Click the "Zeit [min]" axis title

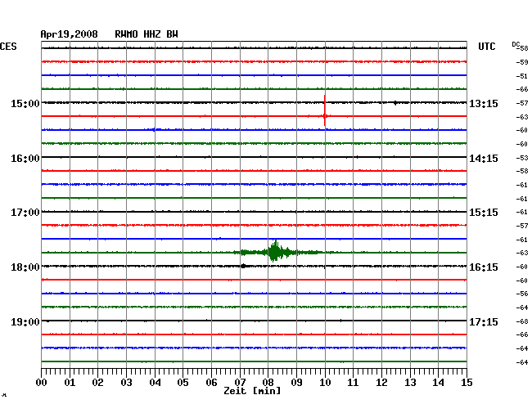click(252, 391)
